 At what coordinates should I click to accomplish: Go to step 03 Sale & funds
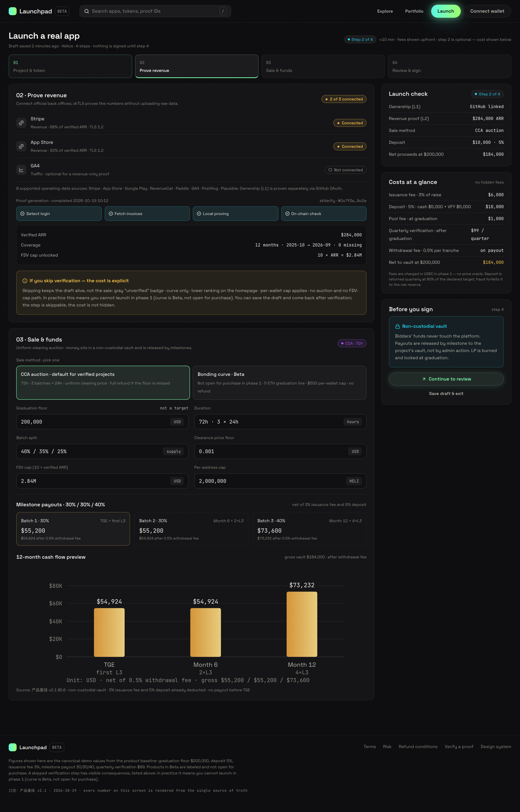click(323, 66)
